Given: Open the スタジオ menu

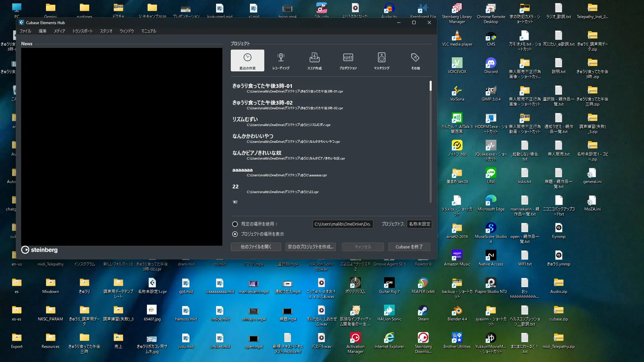Looking at the screenshot, I should coord(106,31).
